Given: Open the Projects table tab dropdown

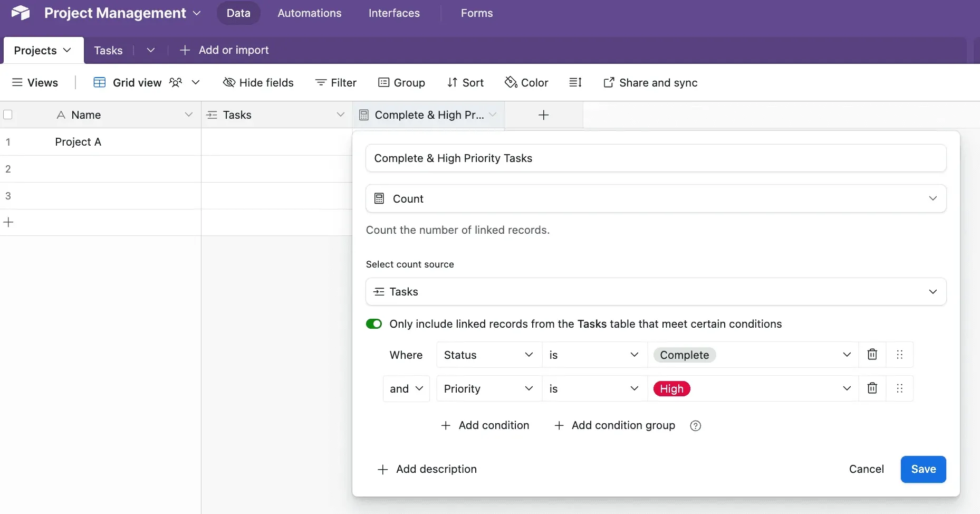Looking at the screenshot, I should [67, 50].
